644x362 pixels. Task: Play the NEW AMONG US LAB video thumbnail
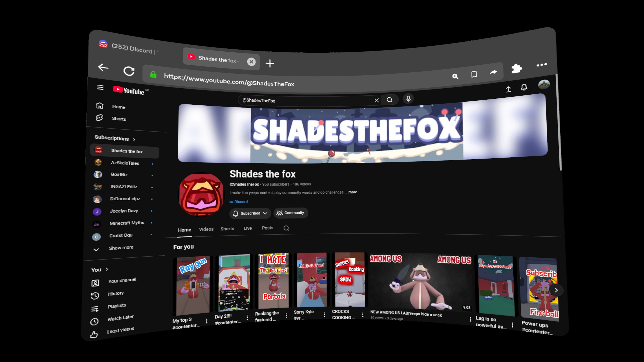(421, 282)
